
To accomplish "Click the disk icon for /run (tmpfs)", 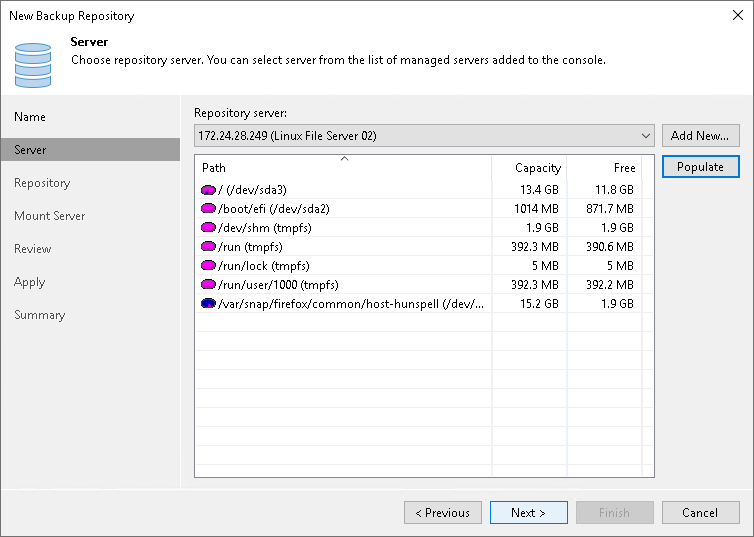I will [208, 246].
